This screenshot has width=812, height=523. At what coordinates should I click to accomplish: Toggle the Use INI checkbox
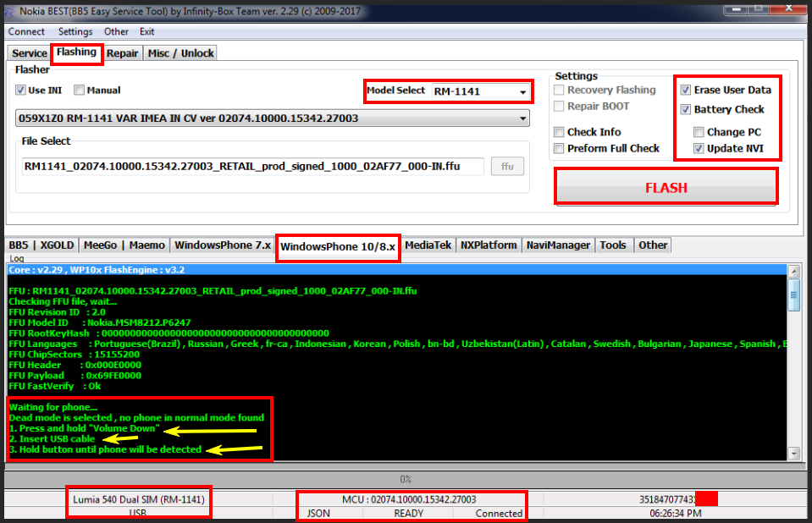(x=20, y=90)
